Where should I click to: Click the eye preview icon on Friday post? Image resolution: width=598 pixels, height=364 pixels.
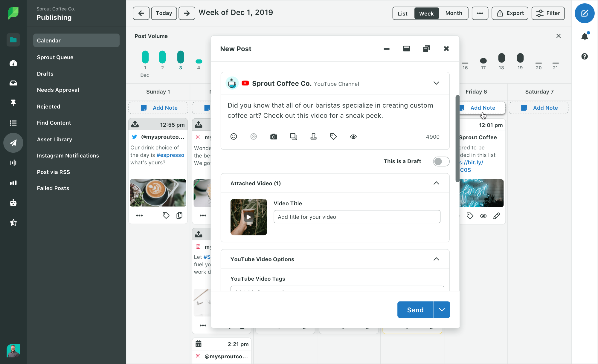[483, 216]
